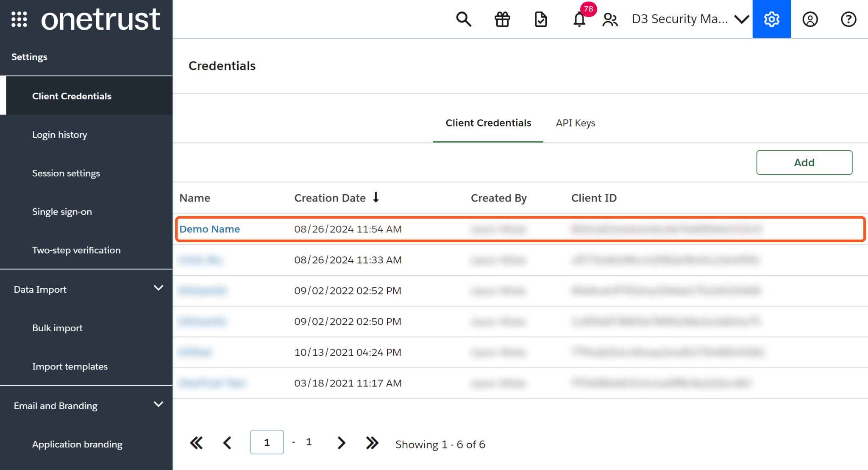This screenshot has height=470, width=868.
Task: Jump to last page double arrow
Action: point(372,443)
